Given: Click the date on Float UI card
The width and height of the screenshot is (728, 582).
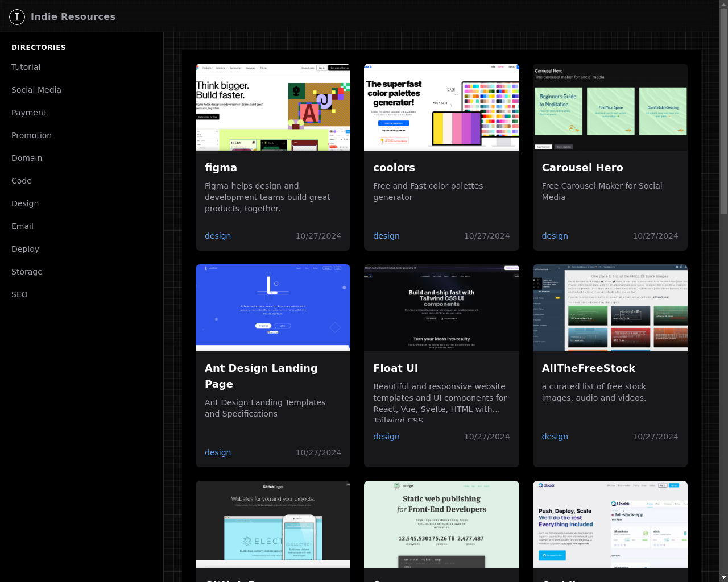Looking at the screenshot, I should pos(487,436).
